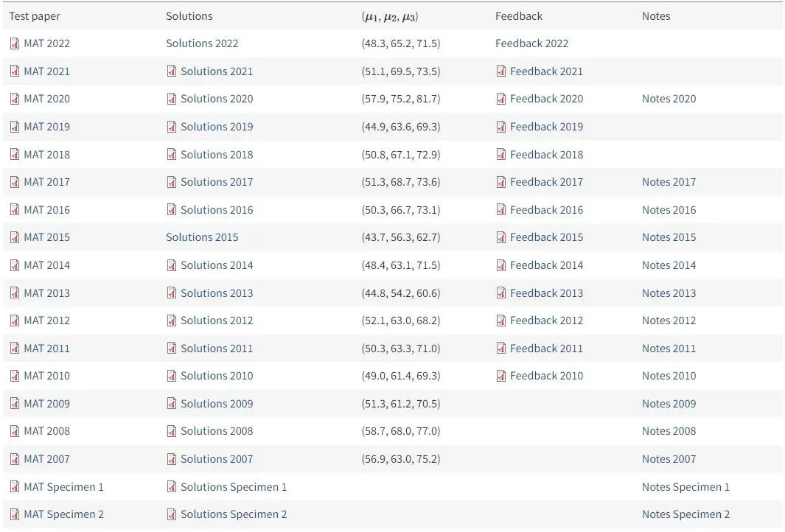Screen dimensions: 785x532
Task: Click PDF icon beside MAT Specimen 1
Action: [15, 487]
